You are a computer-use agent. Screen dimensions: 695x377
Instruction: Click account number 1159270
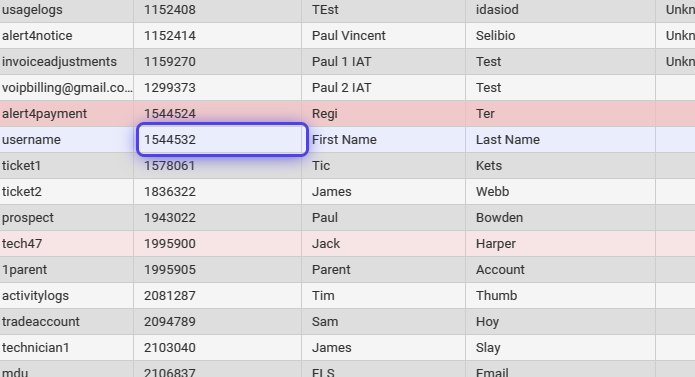[218, 62]
